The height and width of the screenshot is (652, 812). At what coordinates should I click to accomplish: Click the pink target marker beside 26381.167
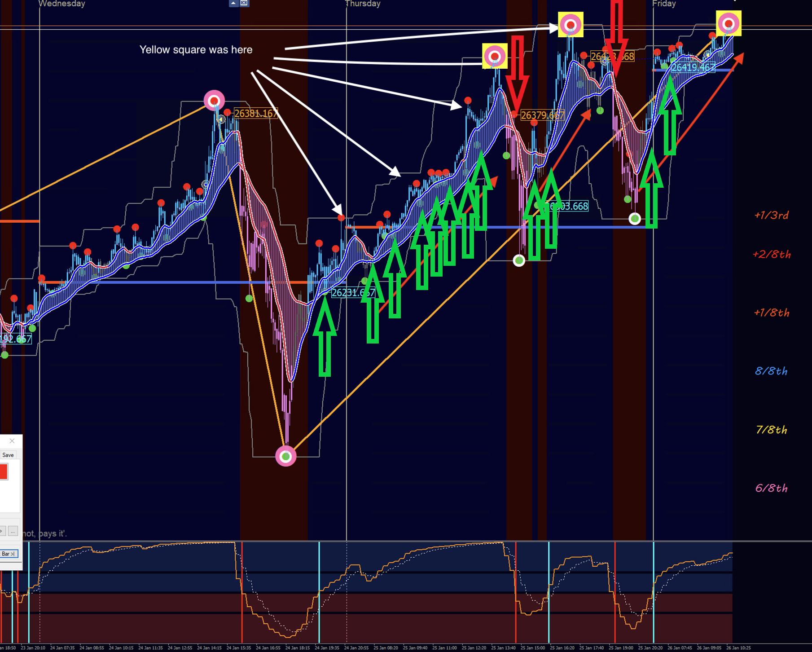(x=214, y=101)
